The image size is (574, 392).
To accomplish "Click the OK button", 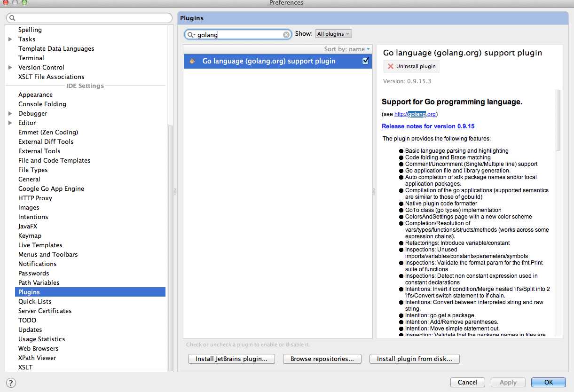I will 549,383.
